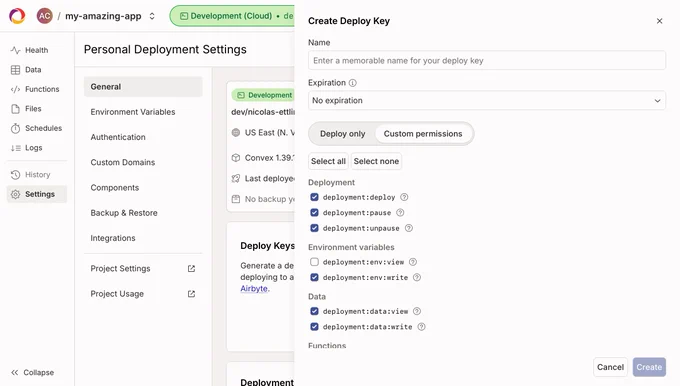680x386 pixels.
Task: Select the General settings tab
Action: point(143,87)
